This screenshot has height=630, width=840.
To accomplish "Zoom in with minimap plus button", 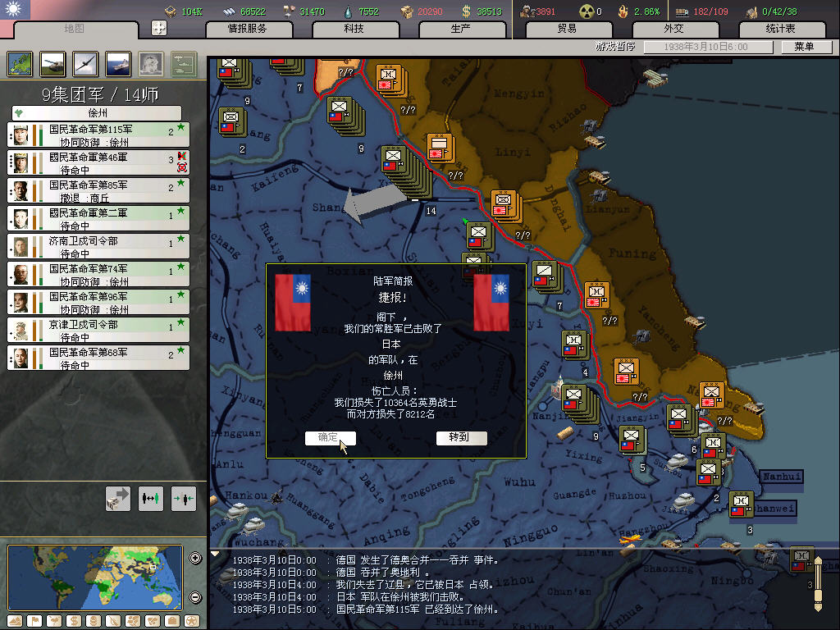I will (195, 559).
